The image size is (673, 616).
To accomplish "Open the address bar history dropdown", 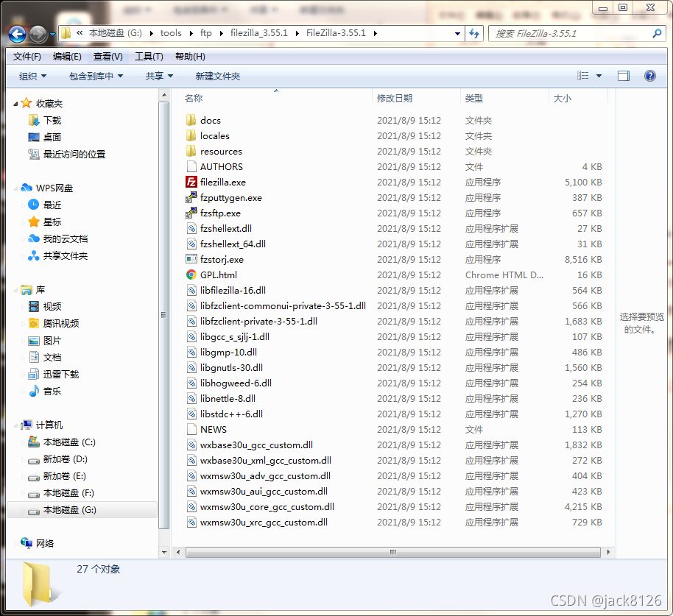I will tap(457, 33).
